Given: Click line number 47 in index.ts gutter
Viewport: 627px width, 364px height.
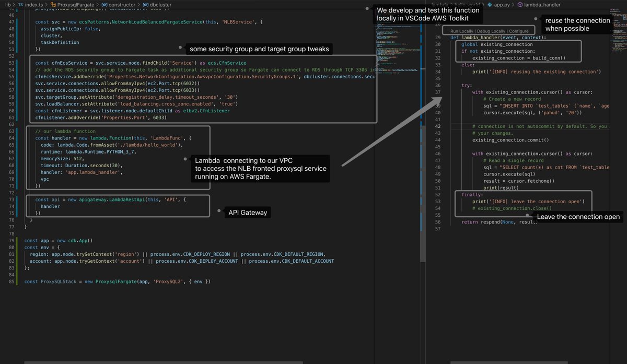Looking at the screenshot, I should click(x=11, y=23).
